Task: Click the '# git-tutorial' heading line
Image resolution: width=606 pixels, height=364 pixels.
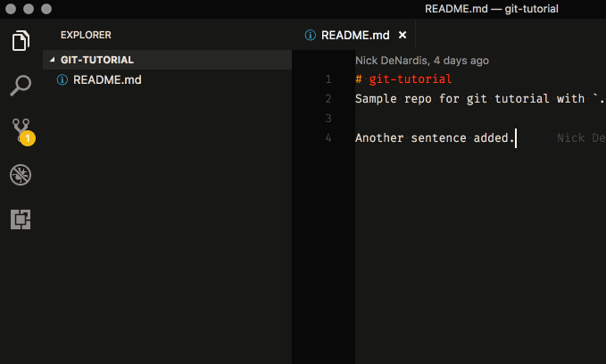Action: [x=403, y=79]
